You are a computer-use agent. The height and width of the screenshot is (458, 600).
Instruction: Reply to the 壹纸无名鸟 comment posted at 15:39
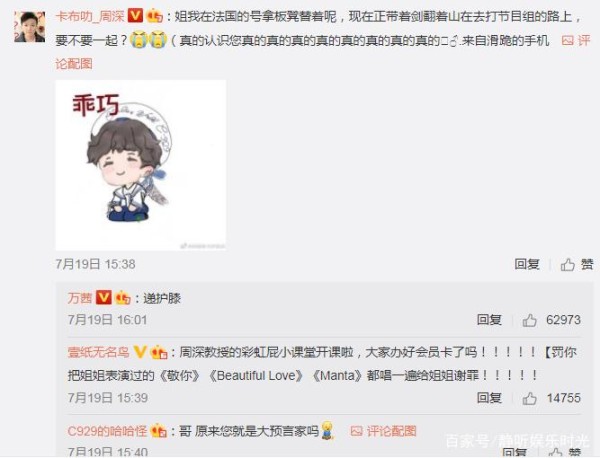click(489, 398)
